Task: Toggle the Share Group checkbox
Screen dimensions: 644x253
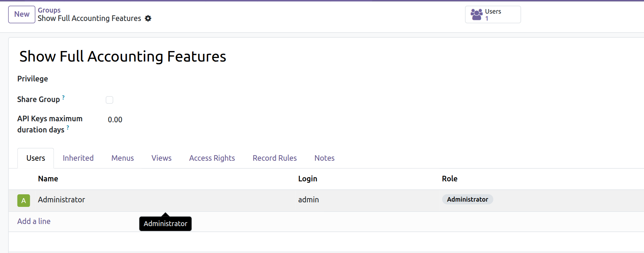Action: click(x=109, y=100)
